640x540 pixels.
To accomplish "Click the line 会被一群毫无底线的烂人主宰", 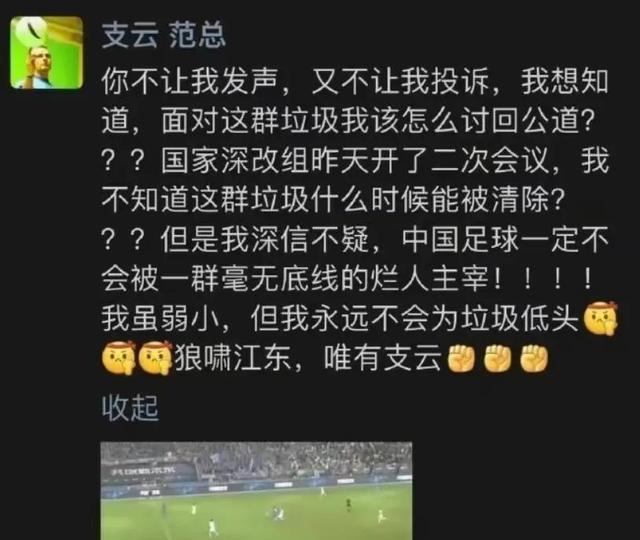I will pyautogui.click(x=295, y=280).
